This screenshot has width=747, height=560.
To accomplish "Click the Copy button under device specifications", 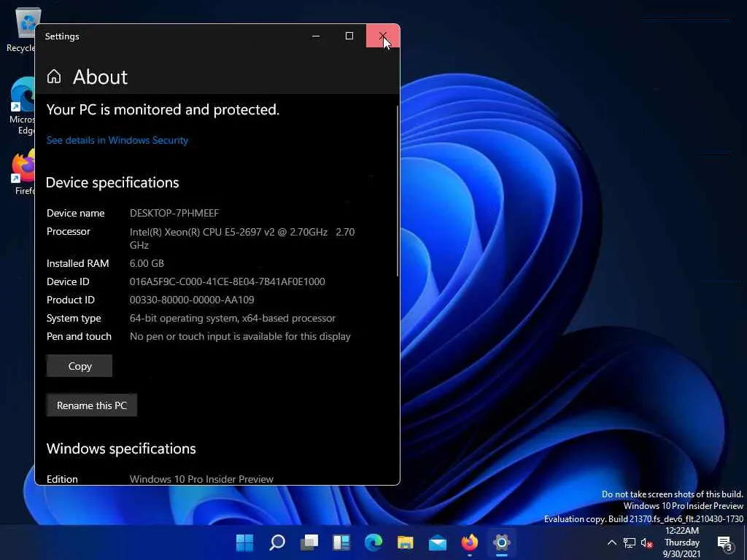I will [x=80, y=366].
